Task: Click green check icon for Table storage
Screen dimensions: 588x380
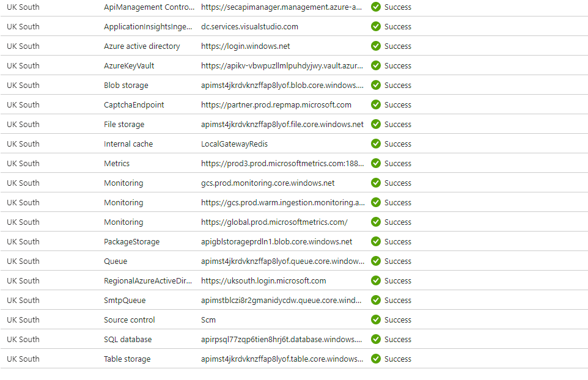Action: 376,359
